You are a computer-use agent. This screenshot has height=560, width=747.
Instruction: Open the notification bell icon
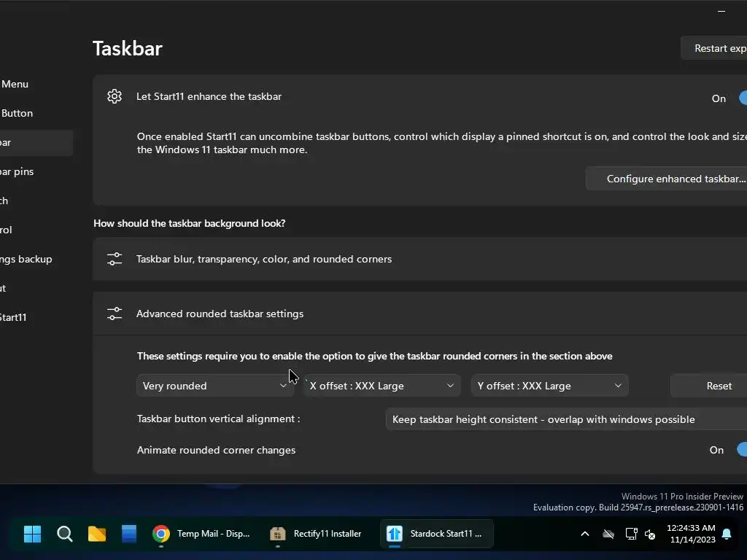coord(727,534)
